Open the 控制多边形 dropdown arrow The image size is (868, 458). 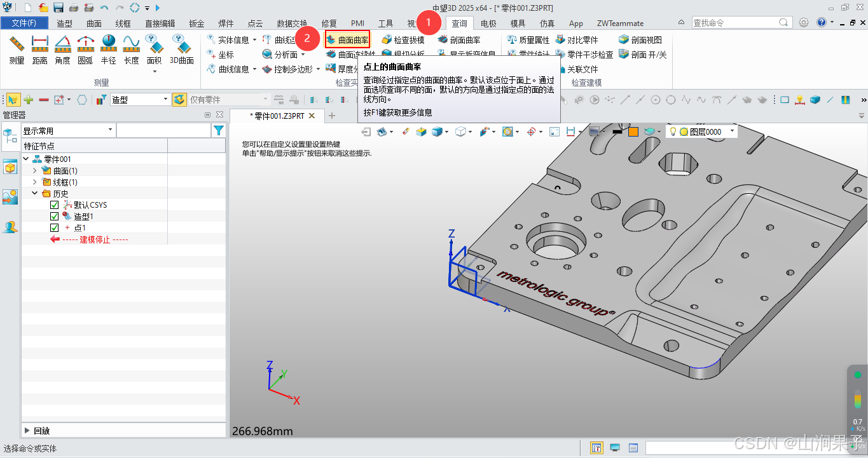click(318, 69)
